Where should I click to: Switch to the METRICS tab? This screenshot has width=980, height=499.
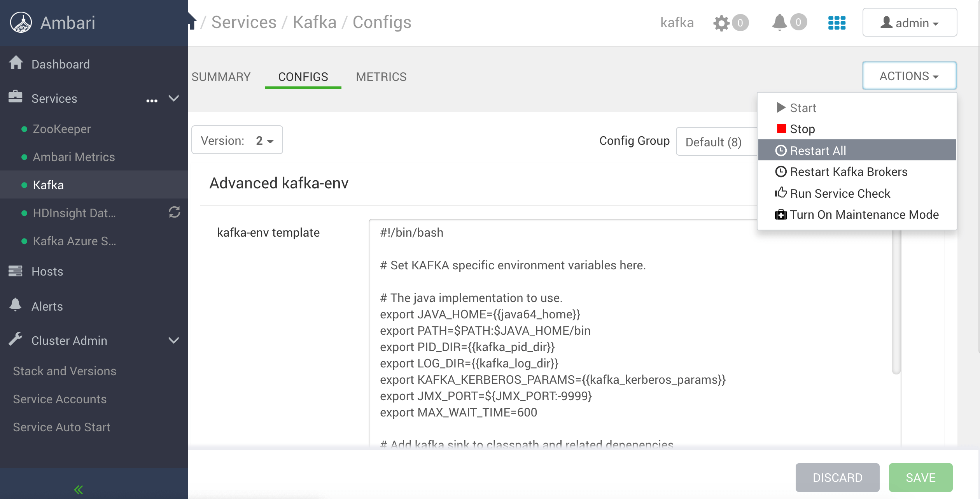(x=381, y=77)
